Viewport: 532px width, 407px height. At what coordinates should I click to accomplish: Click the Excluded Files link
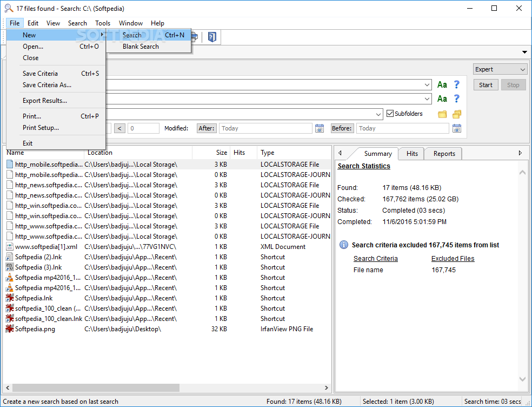pos(453,259)
